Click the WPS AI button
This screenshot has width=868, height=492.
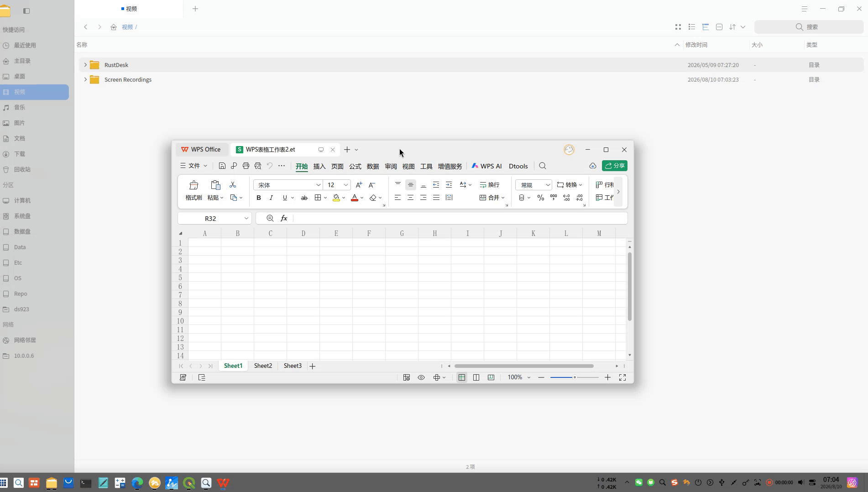(x=486, y=166)
